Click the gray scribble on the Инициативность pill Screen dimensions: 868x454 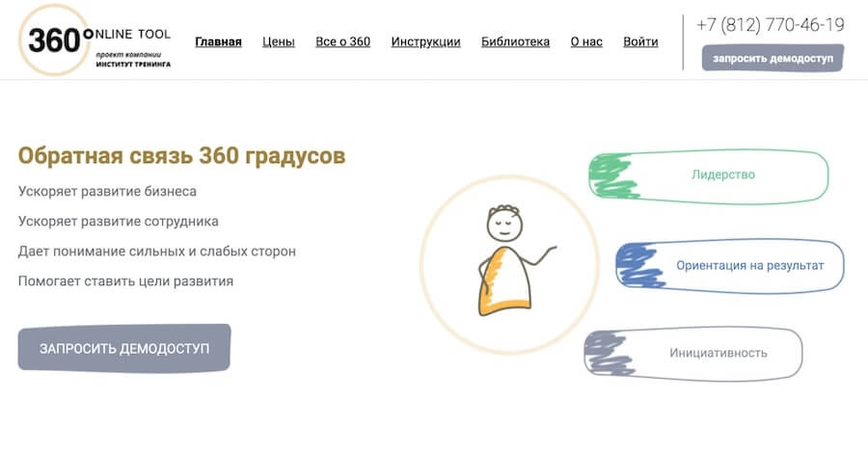click(x=610, y=354)
